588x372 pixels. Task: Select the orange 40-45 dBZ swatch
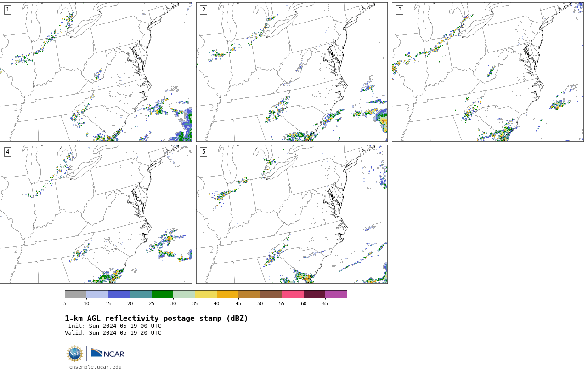(227, 294)
